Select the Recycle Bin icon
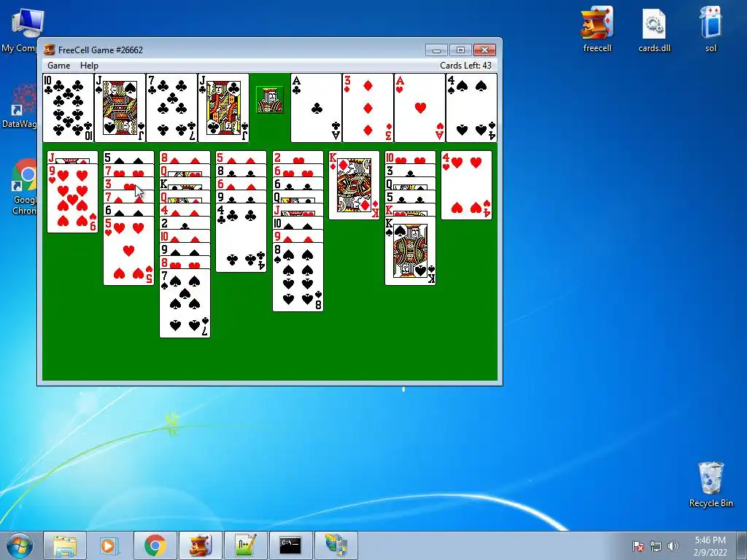747x560 pixels. tap(711, 484)
